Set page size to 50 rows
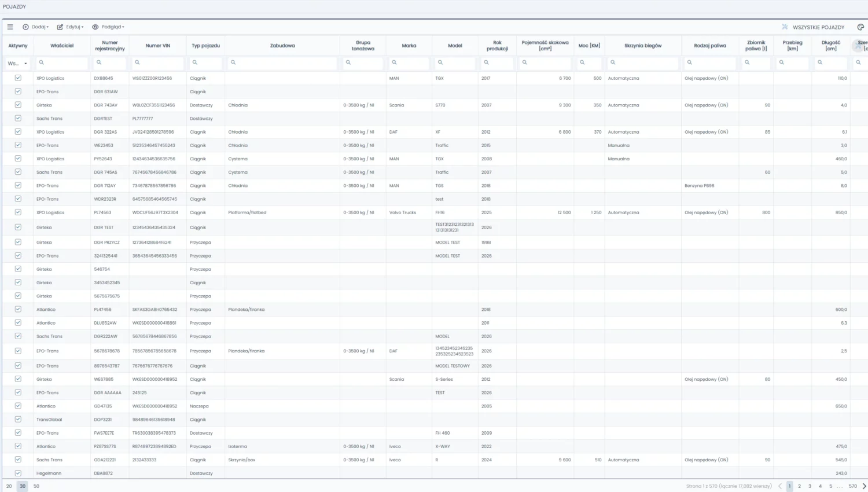This screenshot has width=868, height=492. (x=36, y=486)
